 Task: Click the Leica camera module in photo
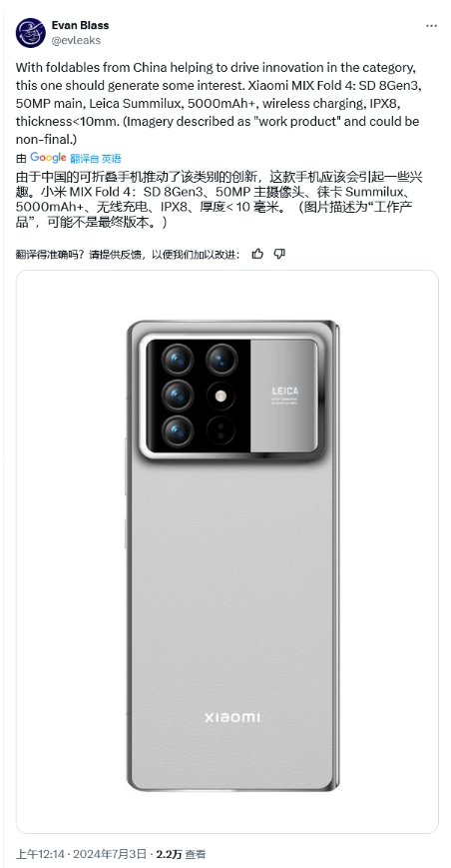click(x=231, y=398)
